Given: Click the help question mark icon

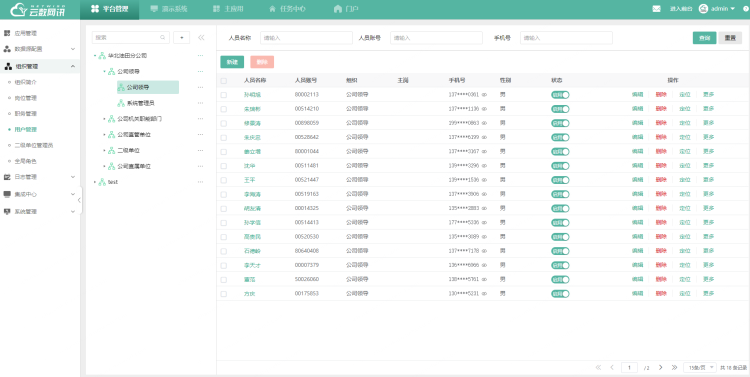Looking at the screenshot, I should (745, 9).
